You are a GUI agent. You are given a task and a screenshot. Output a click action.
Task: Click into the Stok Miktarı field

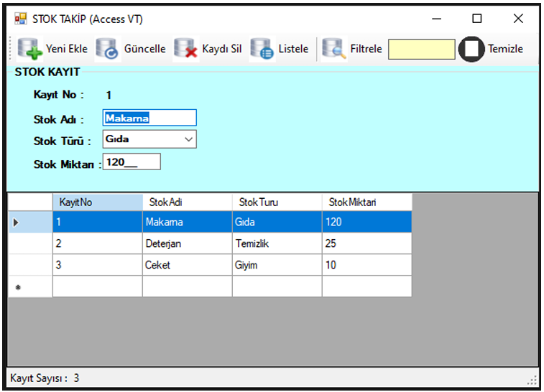click(x=132, y=162)
